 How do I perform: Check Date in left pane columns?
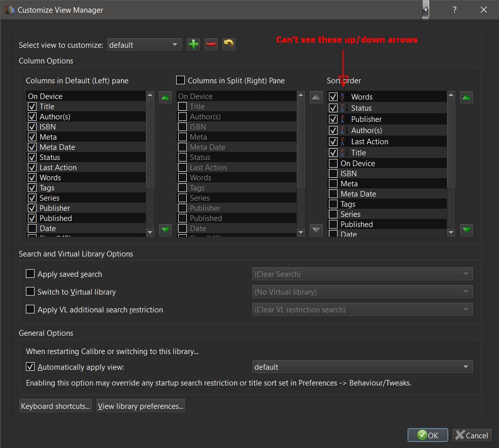point(32,228)
